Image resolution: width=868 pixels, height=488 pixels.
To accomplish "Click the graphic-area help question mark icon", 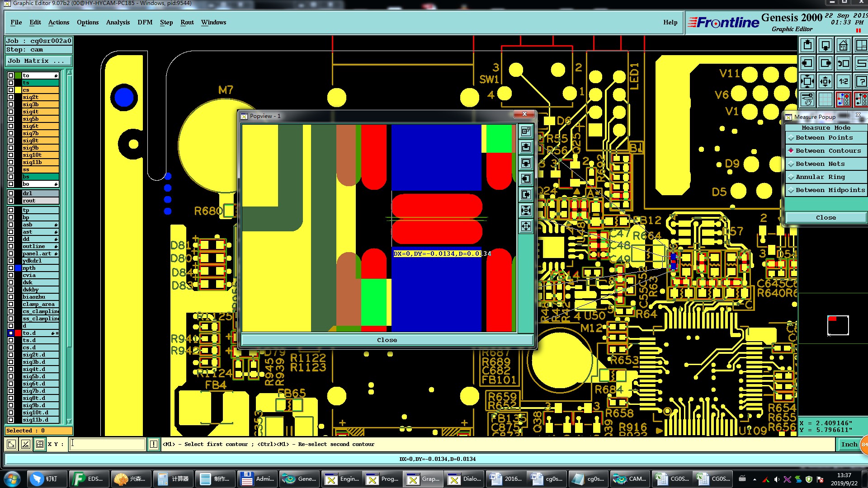I will click(862, 82).
